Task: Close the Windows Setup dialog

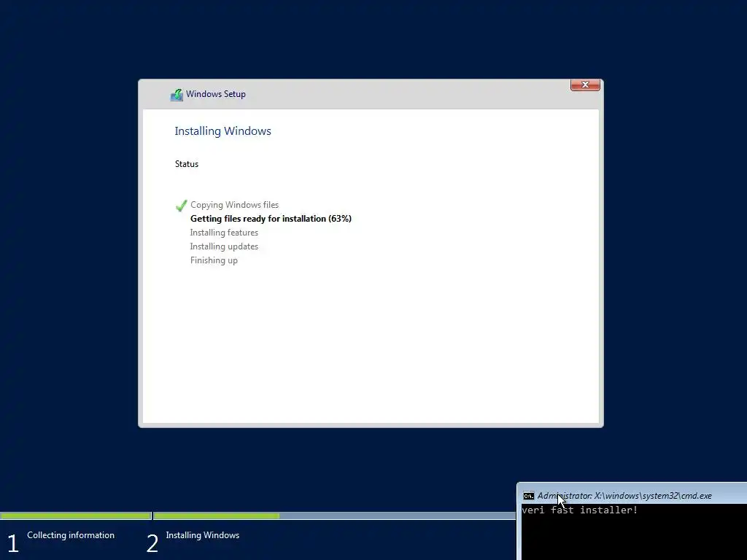Action: click(x=585, y=85)
